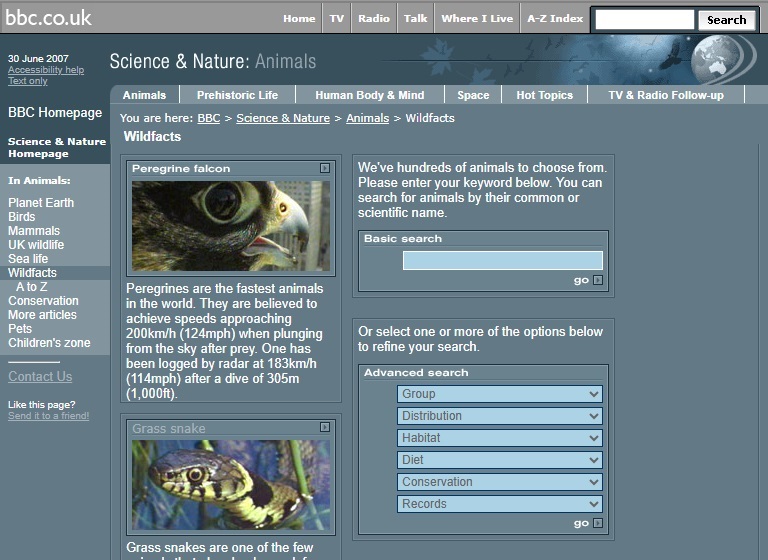Viewport: 768px width, 560px height.
Task: Open the Accessibility help link
Action: 46,70
